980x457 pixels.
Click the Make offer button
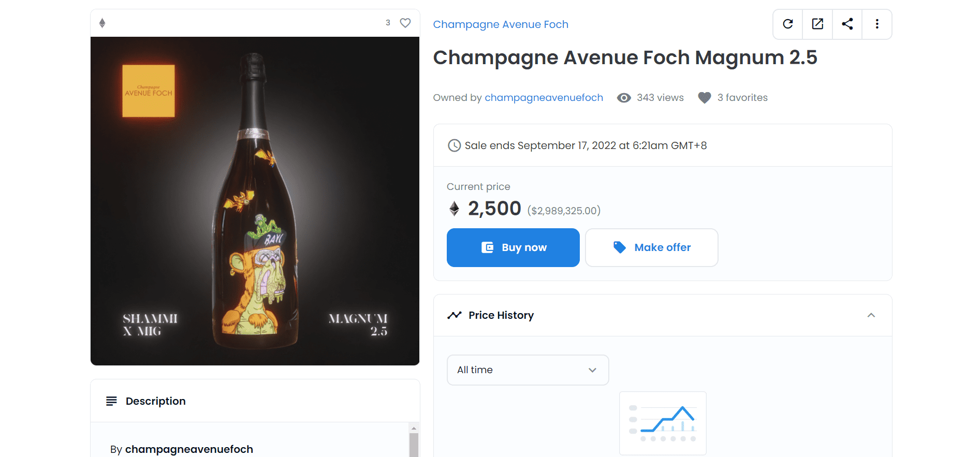click(x=651, y=247)
